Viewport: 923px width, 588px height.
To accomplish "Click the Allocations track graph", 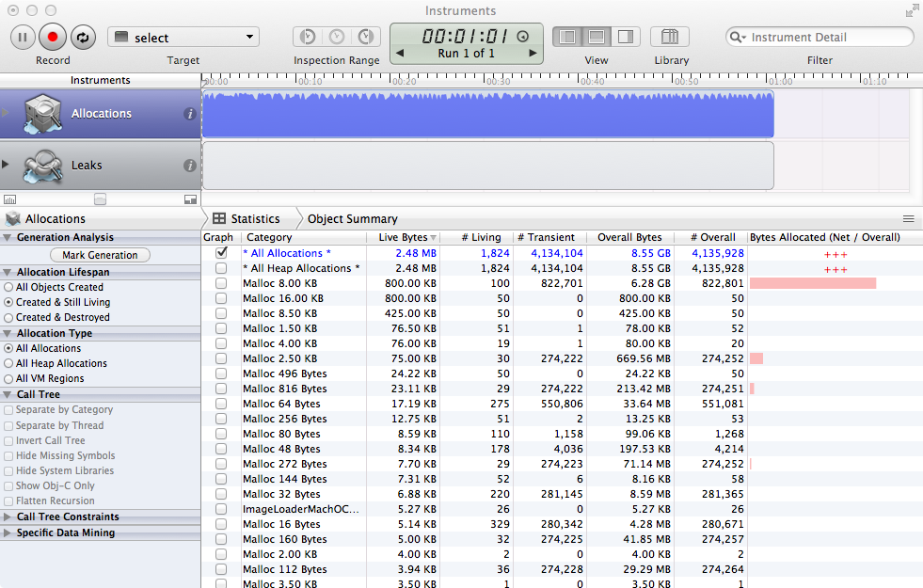I will coord(488,114).
